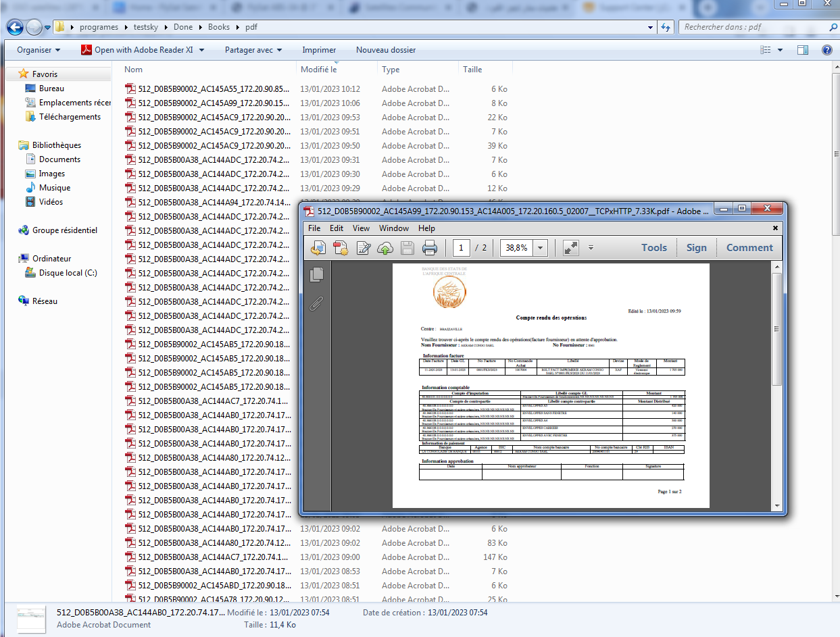Open the attachments paperclip panel

tap(316, 304)
